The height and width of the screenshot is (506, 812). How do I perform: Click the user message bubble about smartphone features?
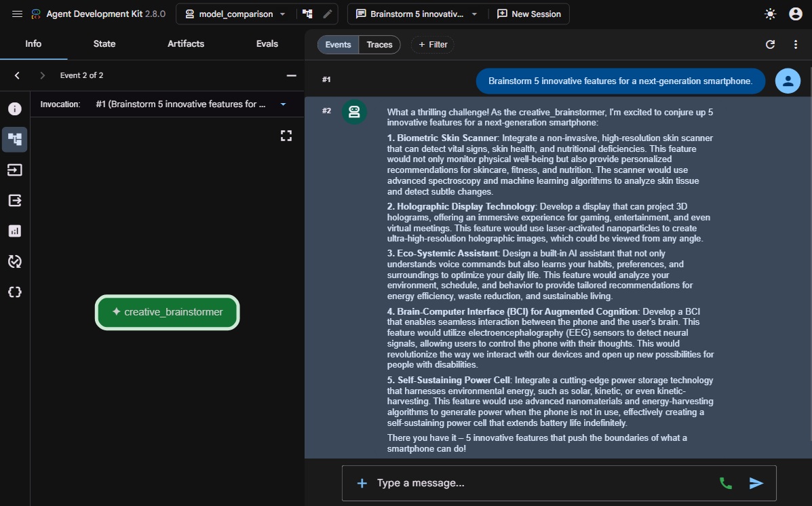coord(621,81)
